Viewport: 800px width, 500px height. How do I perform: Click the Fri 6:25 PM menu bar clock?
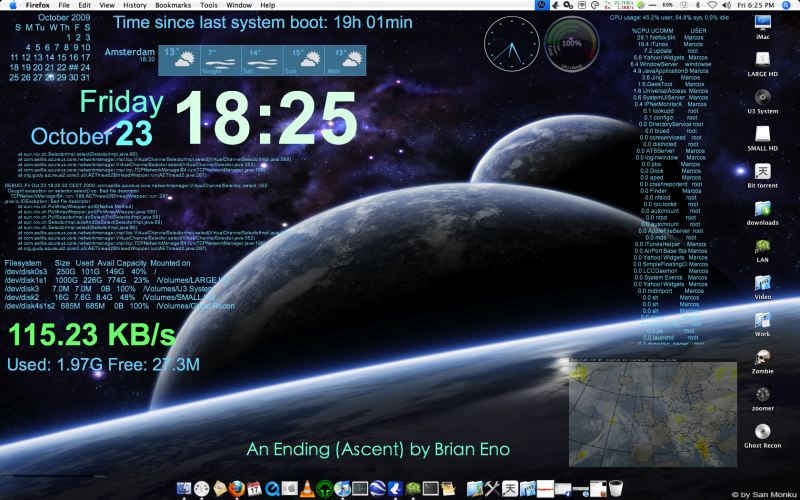click(x=756, y=5)
